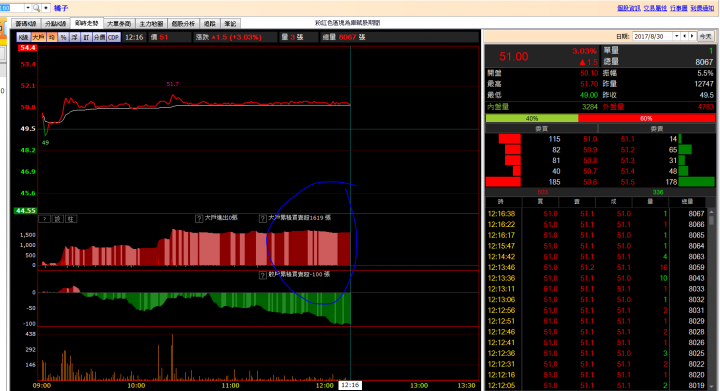
Task: Click ask price 51.5 in order book
Action: click(x=627, y=182)
